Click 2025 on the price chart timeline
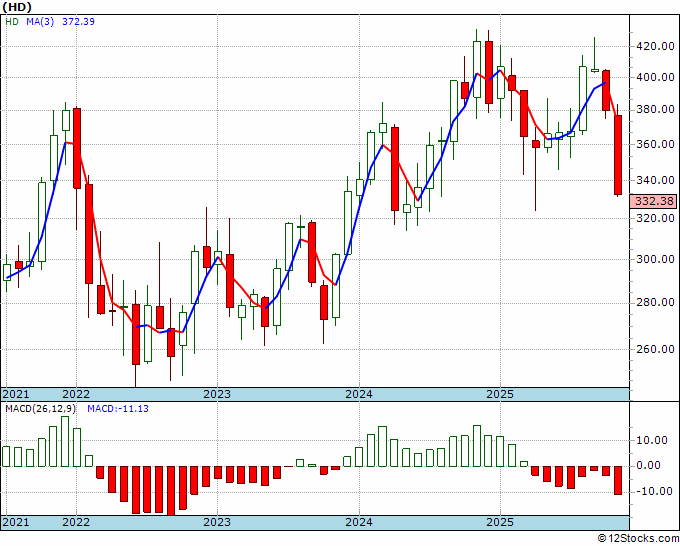The width and height of the screenshot is (680, 546). [500, 394]
